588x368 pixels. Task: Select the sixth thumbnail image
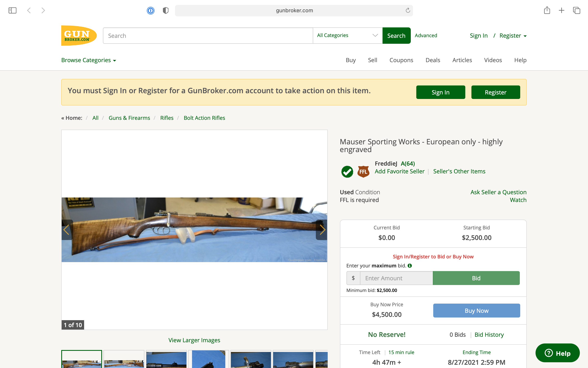tap(293, 359)
